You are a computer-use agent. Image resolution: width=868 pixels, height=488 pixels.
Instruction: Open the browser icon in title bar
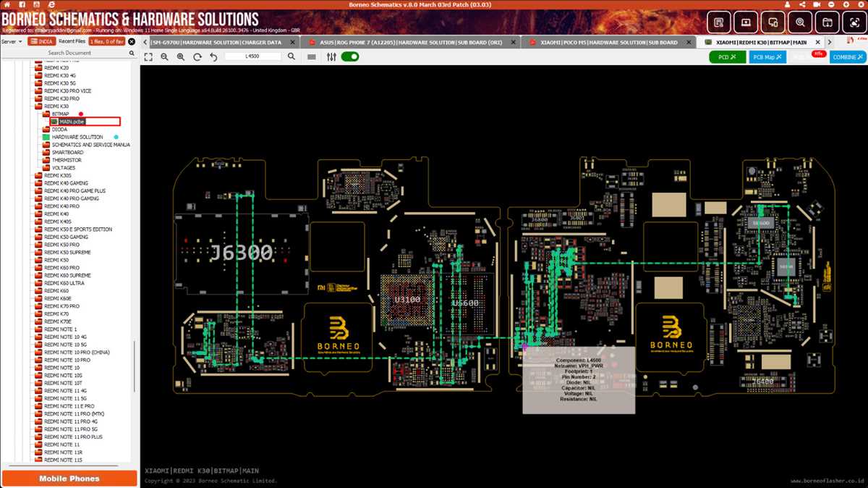click(x=52, y=4)
